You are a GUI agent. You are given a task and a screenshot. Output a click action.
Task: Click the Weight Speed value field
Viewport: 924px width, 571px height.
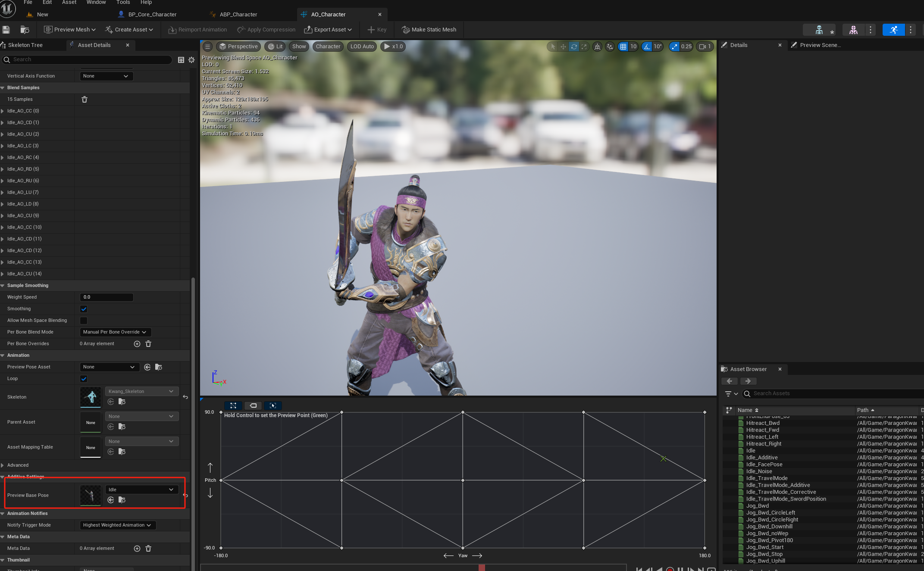[x=106, y=297]
